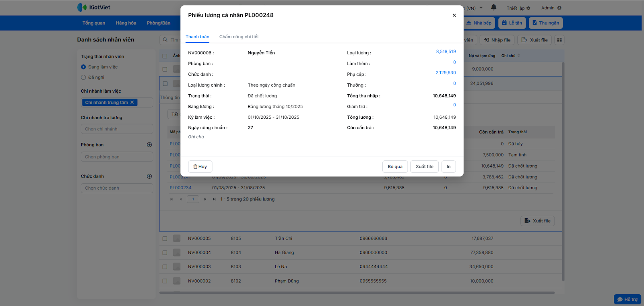
Task: Open the Admin account menu
Action: pos(551,8)
